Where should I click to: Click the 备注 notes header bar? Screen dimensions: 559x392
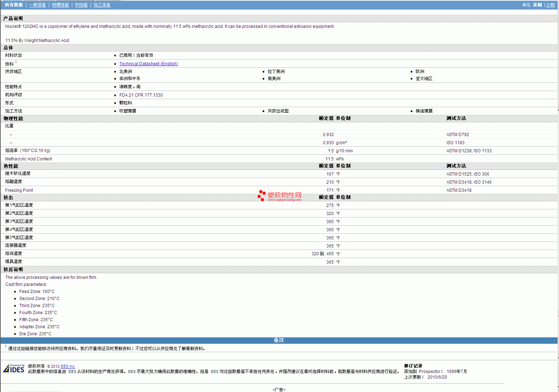pos(279,340)
